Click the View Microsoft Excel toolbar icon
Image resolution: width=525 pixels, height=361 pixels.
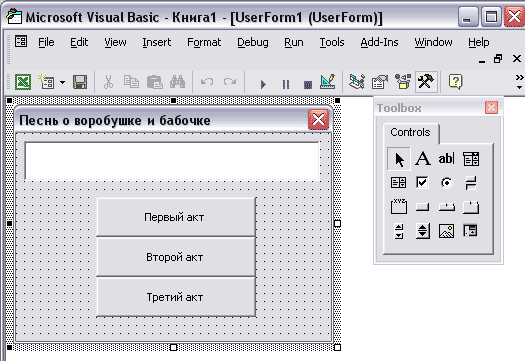tap(23, 82)
